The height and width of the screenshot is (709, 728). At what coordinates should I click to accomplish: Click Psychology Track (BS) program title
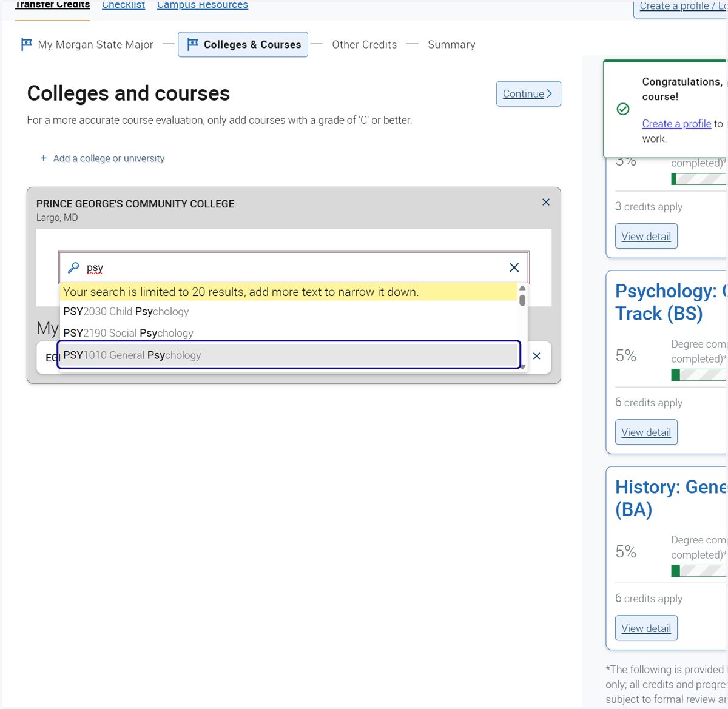pyautogui.click(x=670, y=302)
